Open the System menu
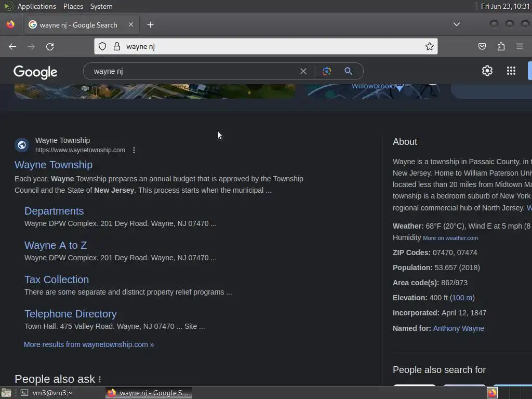Screen dimensions: 532x399 tap(101, 6)
